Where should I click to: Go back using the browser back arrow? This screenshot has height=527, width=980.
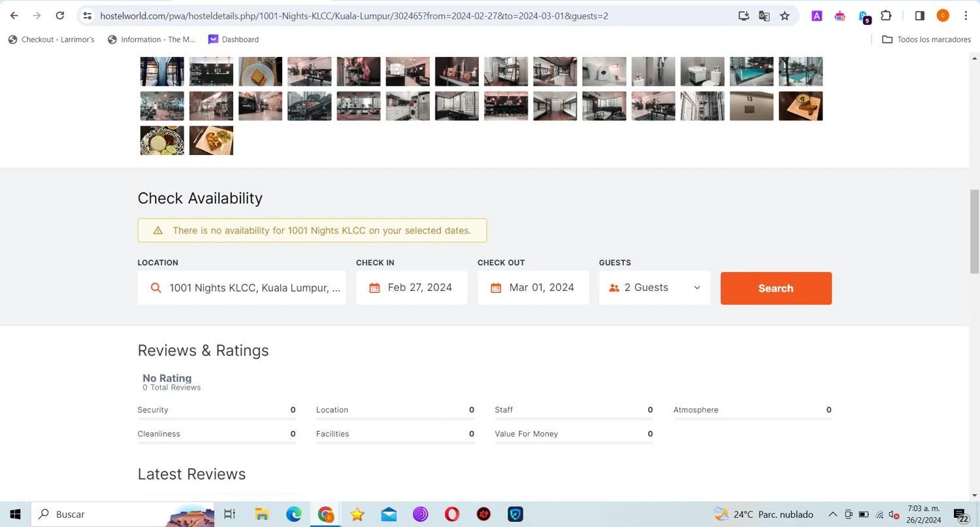click(14, 16)
